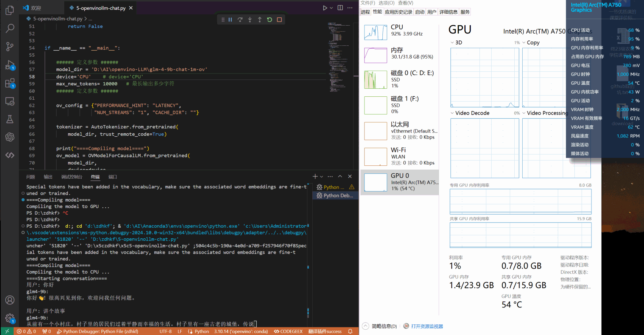Open the new terminal launch profile dropdown
This screenshot has height=335, width=644.
click(321, 176)
